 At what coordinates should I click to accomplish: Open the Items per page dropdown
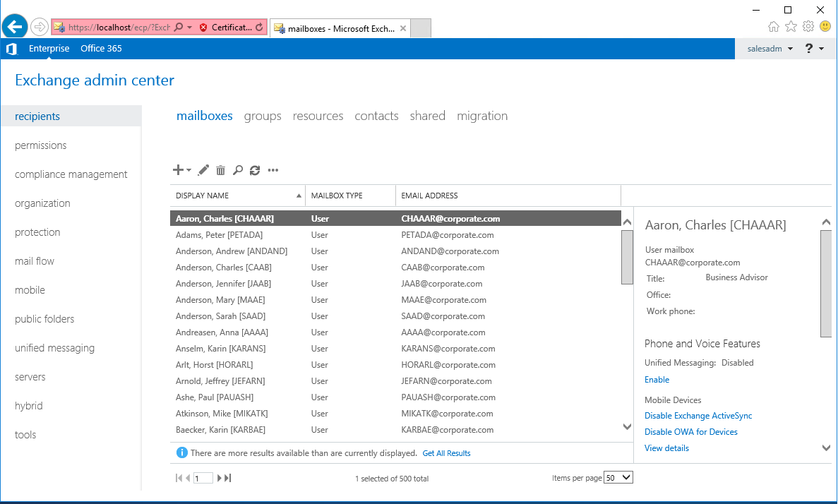click(618, 477)
